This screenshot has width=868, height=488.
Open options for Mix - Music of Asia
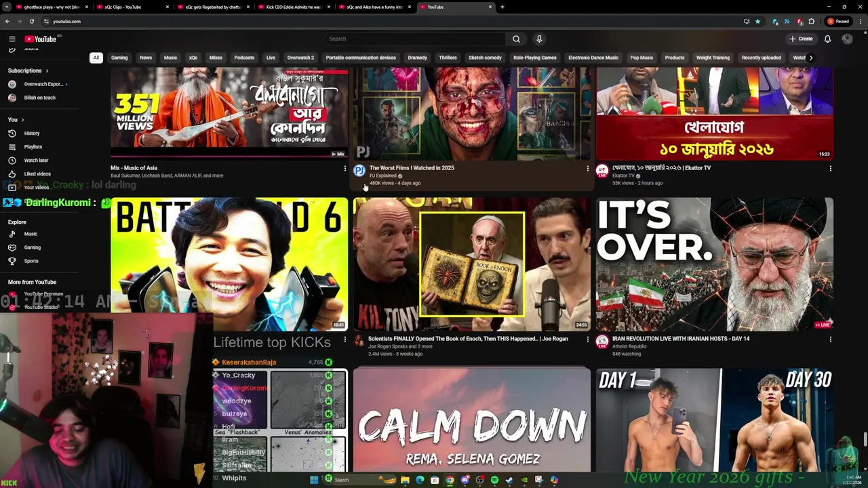point(344,168)
